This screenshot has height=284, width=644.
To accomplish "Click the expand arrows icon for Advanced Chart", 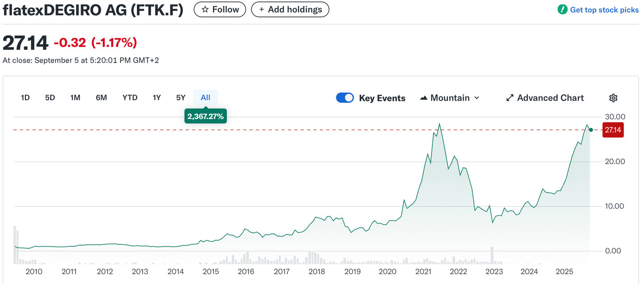I will point(509,98).
